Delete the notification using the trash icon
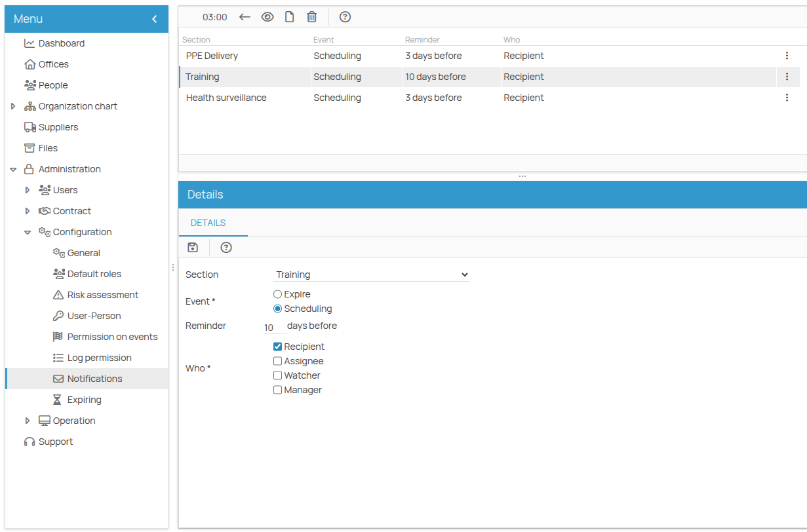Image resolution: width=807 pixels, height=532 pixels. 311,16
